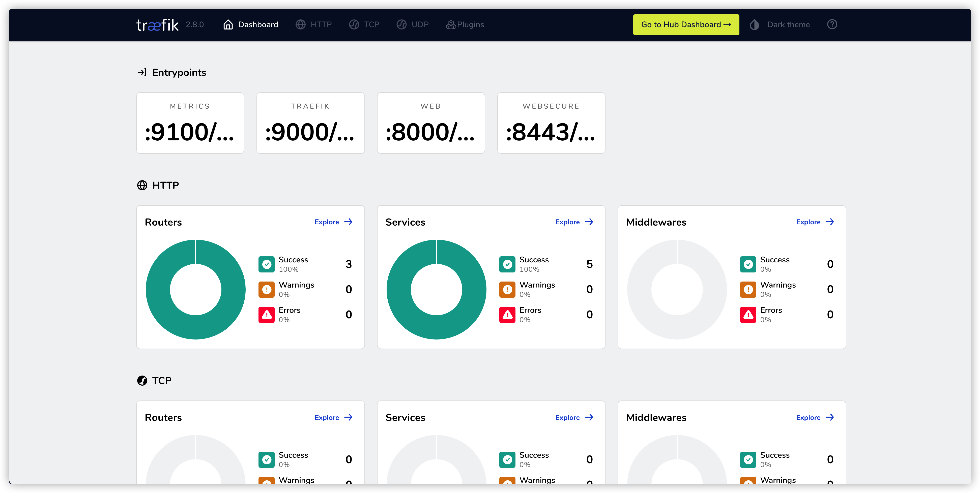This screenshot has height=493, width=980.
Task: Click HTTP Middlewares Success check icon
Action: [x=748, y=264]
